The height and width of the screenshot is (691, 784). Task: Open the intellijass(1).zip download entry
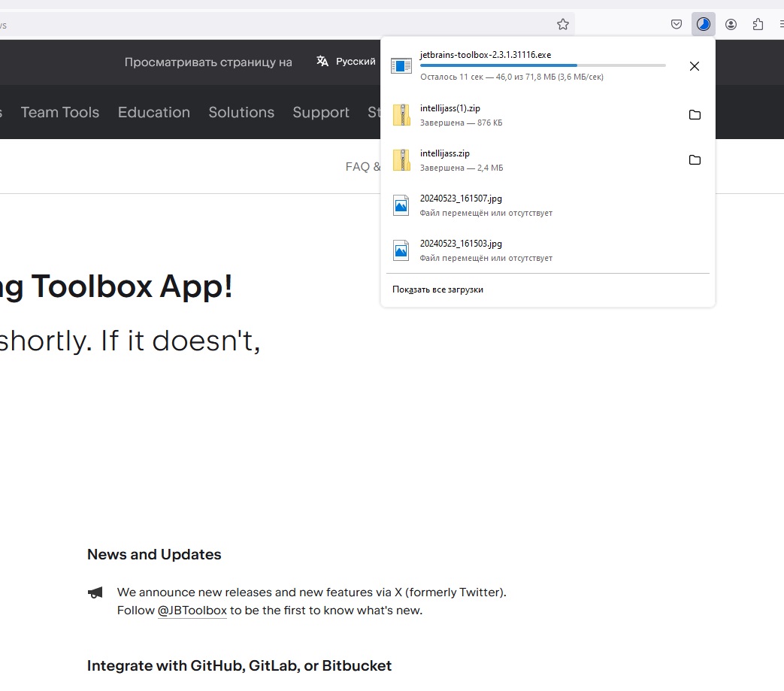click(548, 115)
